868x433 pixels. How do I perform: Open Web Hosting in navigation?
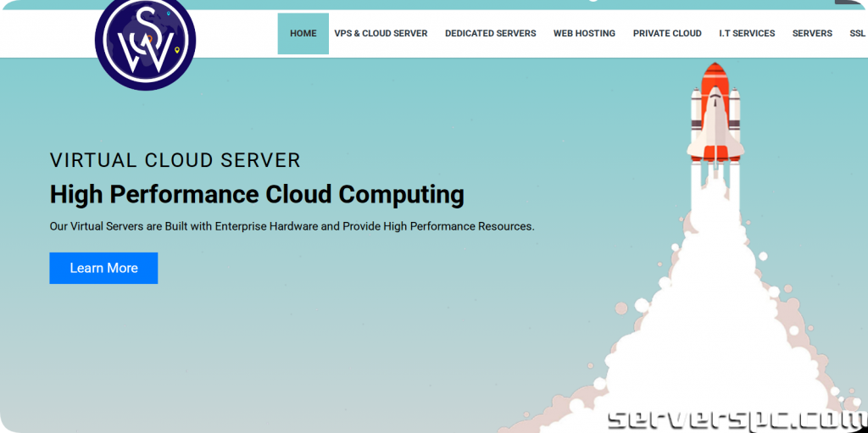pos(584,34)
